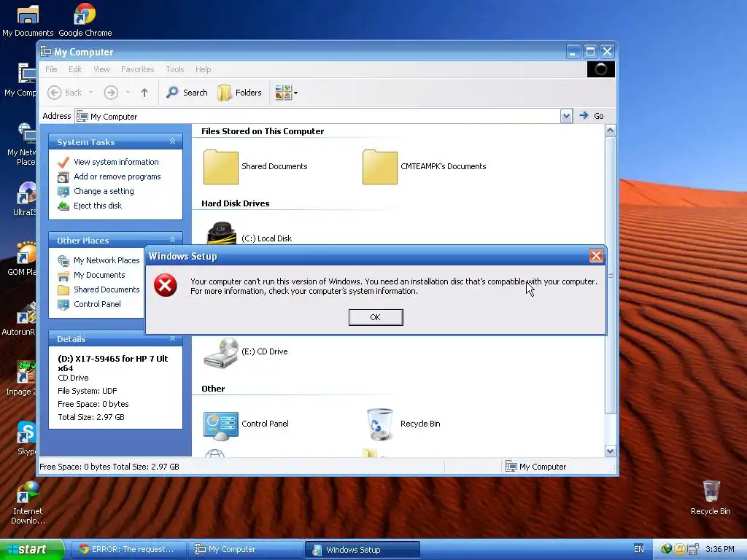Open the View menu
This screenshot has height=560, width=747.
[x=101, y=69]
